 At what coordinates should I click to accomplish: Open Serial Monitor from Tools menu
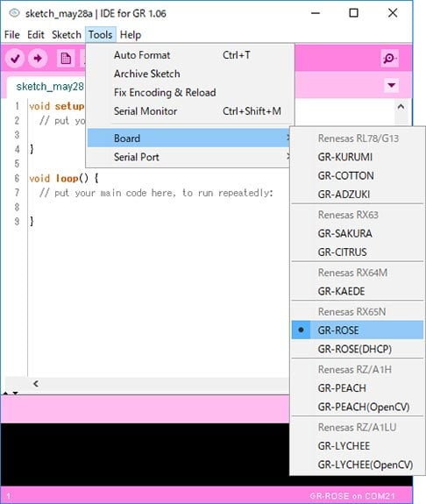189,111
